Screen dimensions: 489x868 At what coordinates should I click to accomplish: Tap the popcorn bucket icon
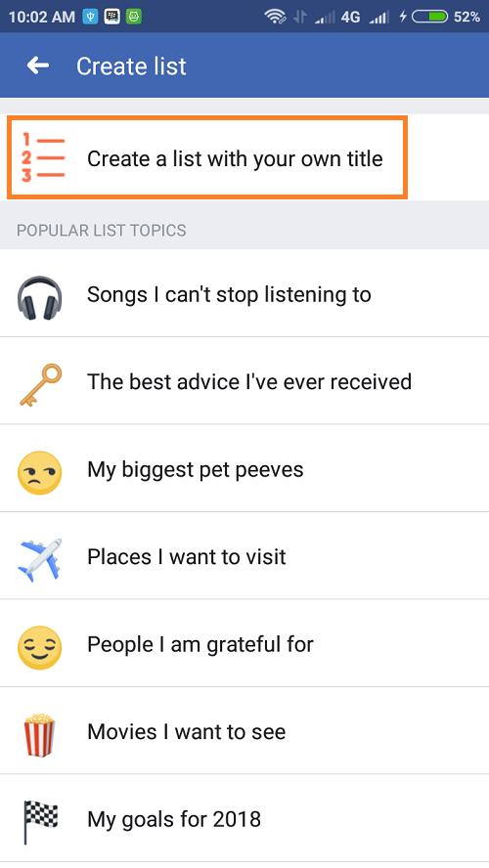39,735
